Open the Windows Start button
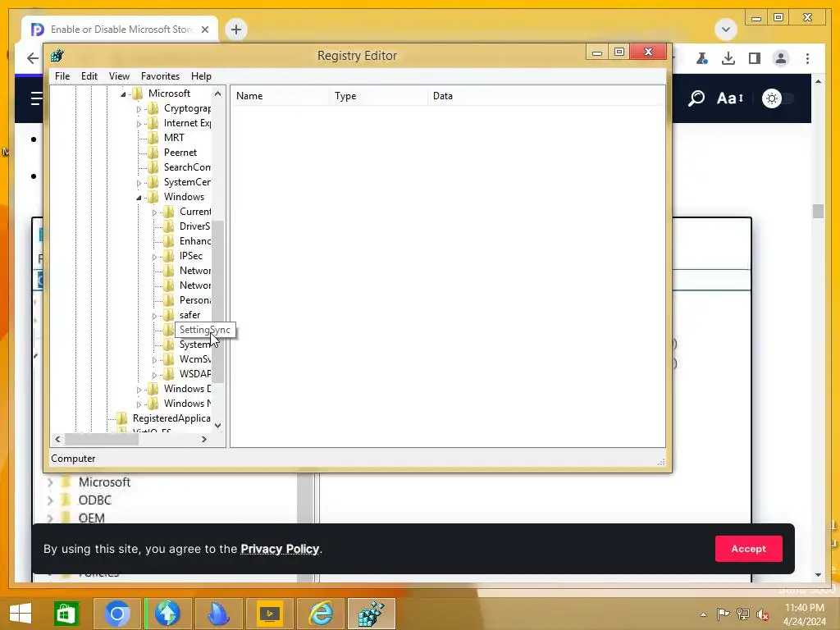This screenshot has height=630, width=840. [x=21, y=614]
